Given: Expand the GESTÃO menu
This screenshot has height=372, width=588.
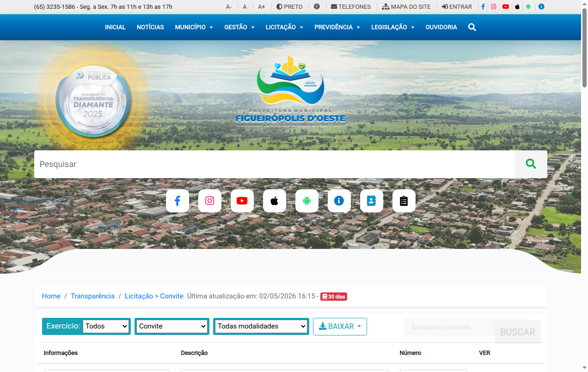Looking at the screenshot, I should tap(239, 27).
